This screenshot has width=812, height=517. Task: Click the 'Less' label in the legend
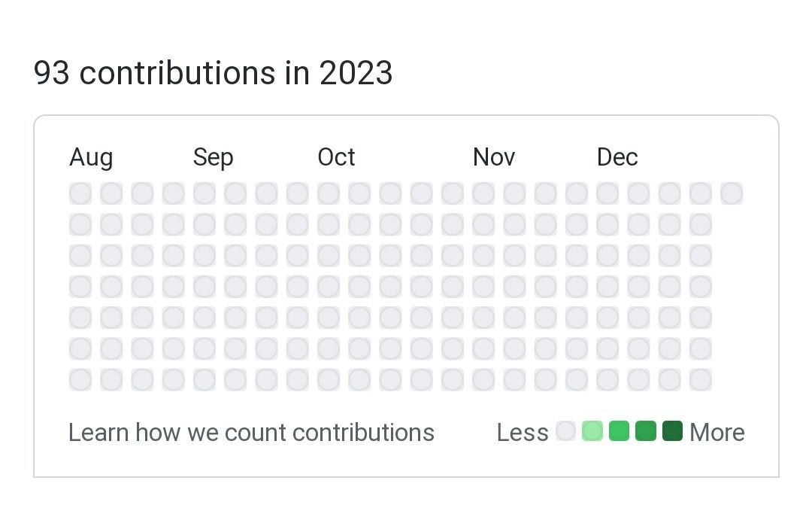coord(523,432)
